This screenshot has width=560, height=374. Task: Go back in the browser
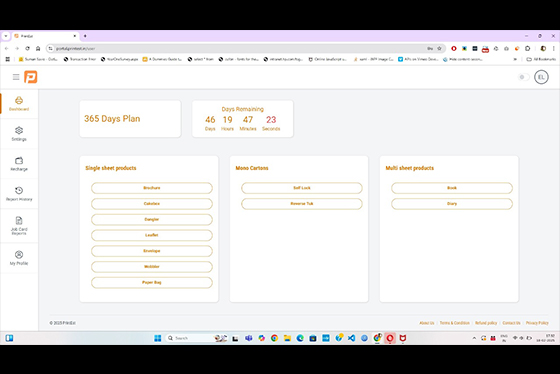pos(7,48)
